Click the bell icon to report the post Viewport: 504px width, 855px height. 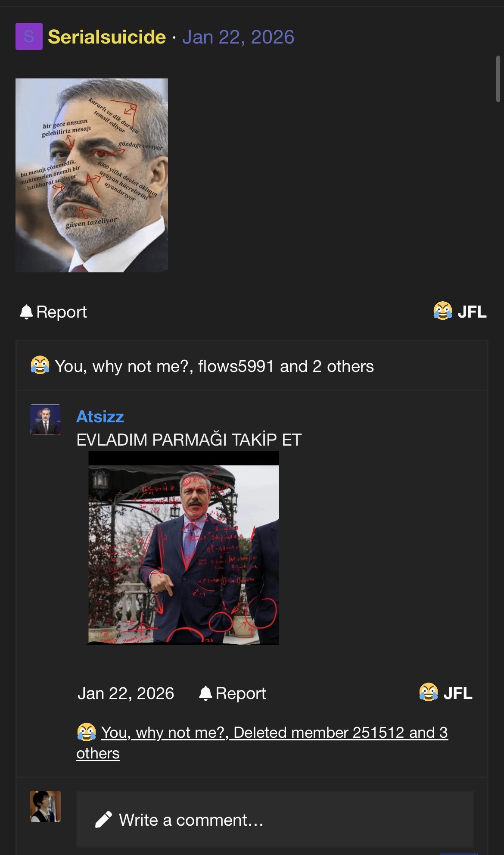[x=26, y=312]
